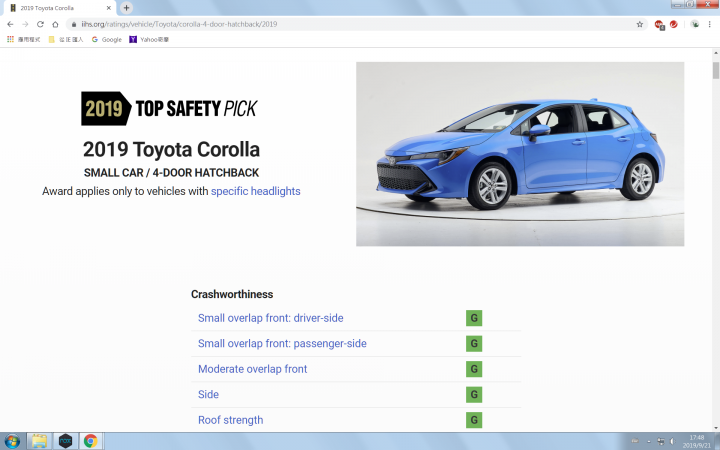Click the volume icon in the system tray
This screenshot has width=720, height=450.
[x=672, y=441]
